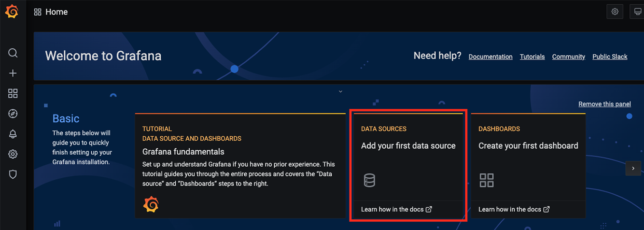Open the Configuration gear in the sidebar
Viewport: 644px width, 230px height.
tap(13, 155)
